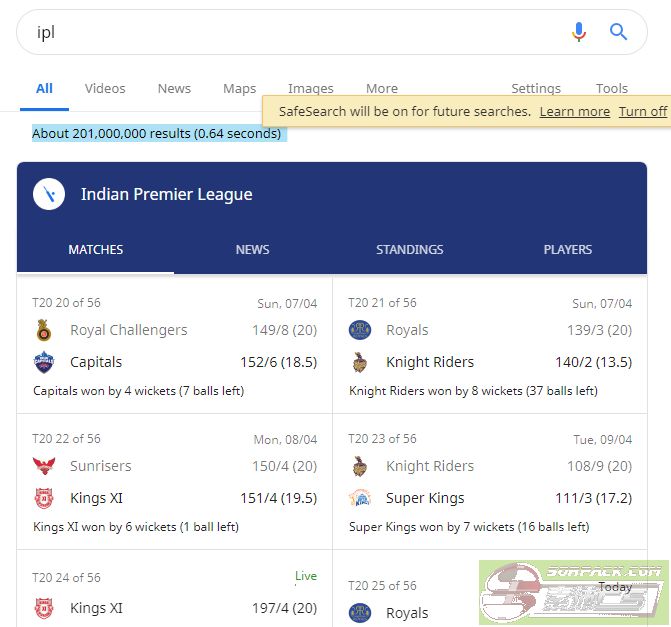The image size is (671, 627).
Task: Click the Indian Premier League cricket logo
Action: pyautogui.click(x=49, y=194)
